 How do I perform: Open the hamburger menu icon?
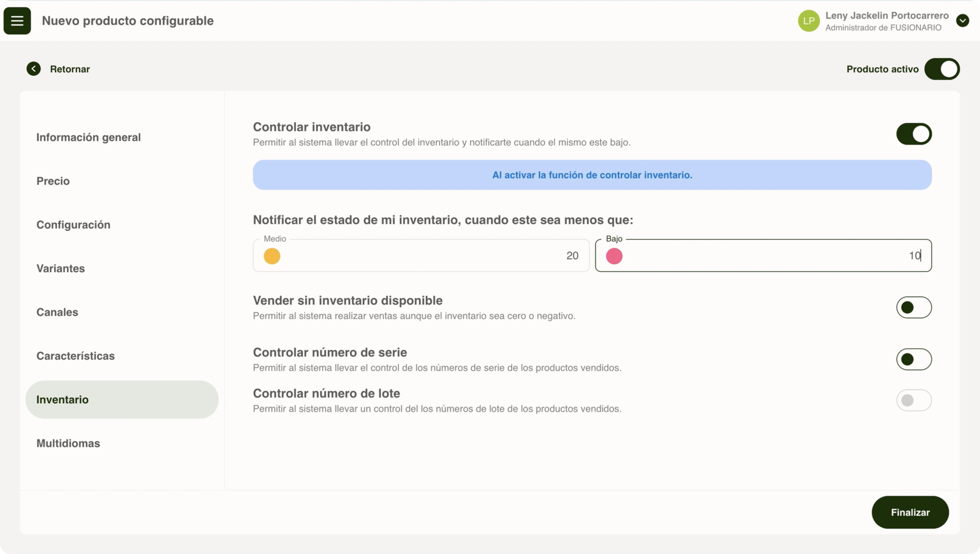pos(17,21)
